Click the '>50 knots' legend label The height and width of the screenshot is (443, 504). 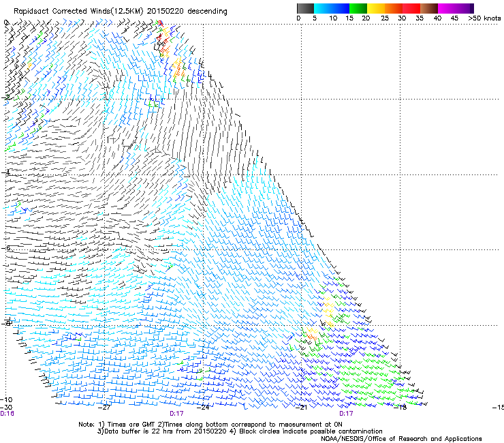484,18
